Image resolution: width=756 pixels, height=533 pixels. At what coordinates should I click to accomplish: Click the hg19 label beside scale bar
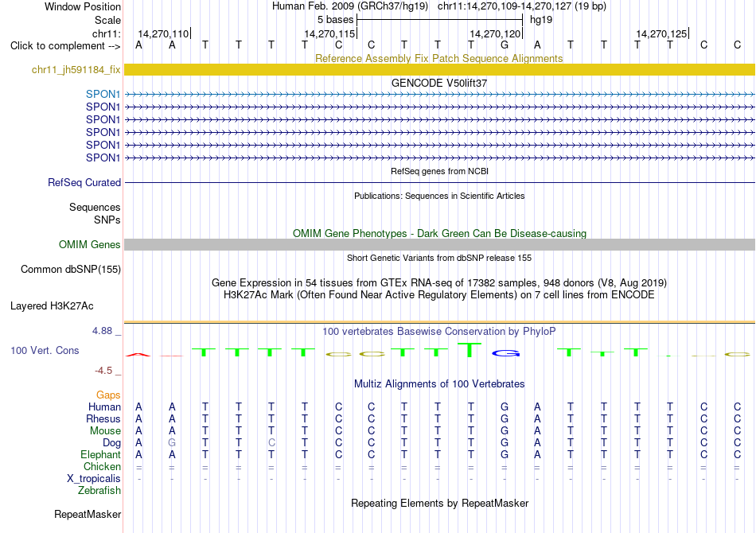[541, 20]
